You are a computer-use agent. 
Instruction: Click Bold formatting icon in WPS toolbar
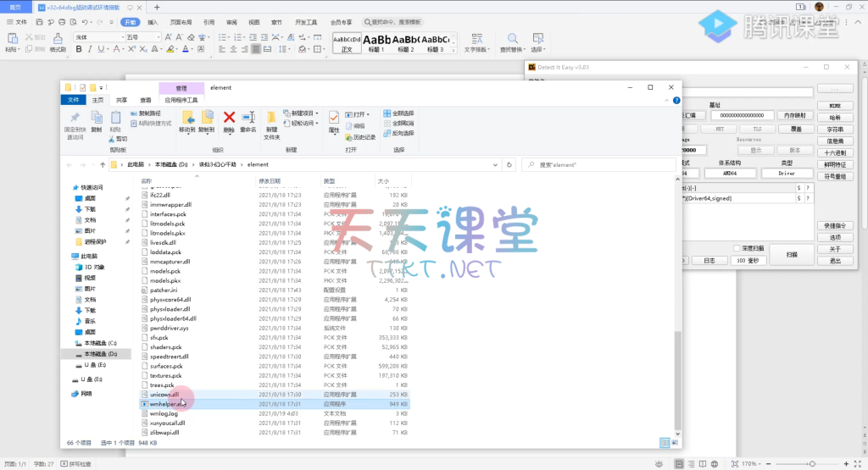[x=78, y=49]
